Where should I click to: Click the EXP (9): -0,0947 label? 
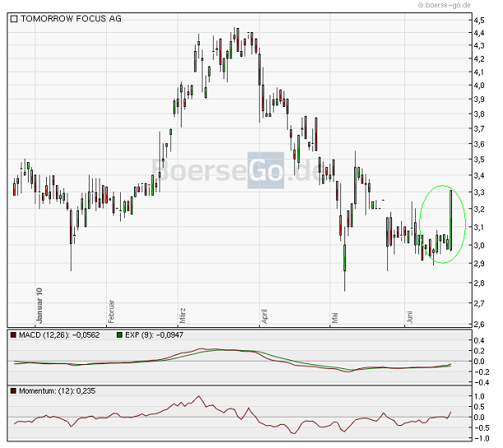click(155, 335)
